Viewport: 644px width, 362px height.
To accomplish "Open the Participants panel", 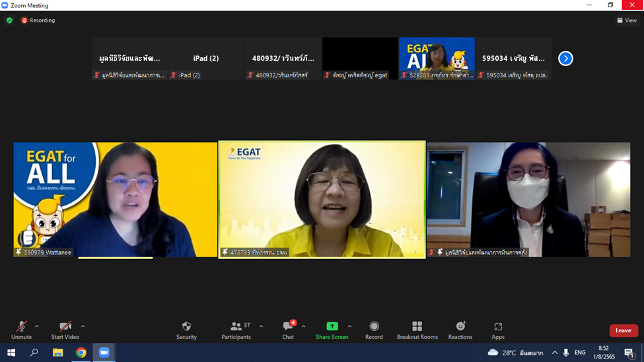I will [x=236, y=330].
